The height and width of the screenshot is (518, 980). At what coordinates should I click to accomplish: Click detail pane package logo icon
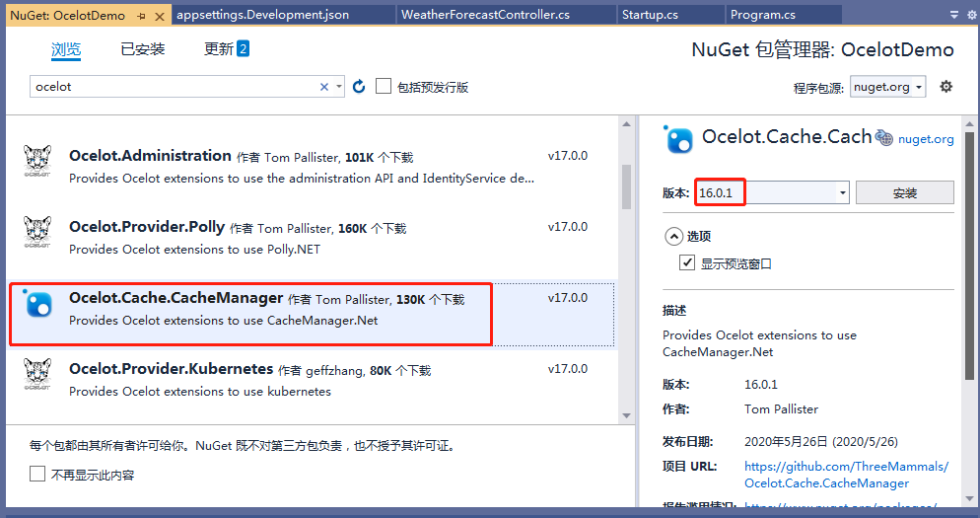pos(678,139)
